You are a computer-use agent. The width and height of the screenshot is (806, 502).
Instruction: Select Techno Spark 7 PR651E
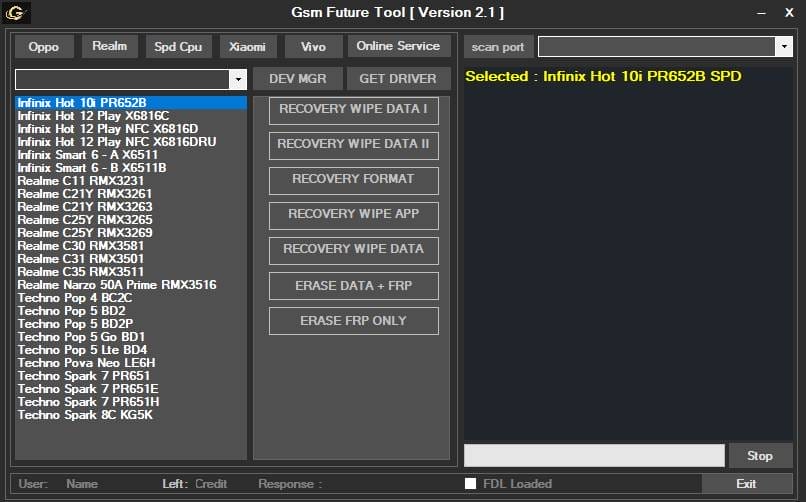point(131,389)
